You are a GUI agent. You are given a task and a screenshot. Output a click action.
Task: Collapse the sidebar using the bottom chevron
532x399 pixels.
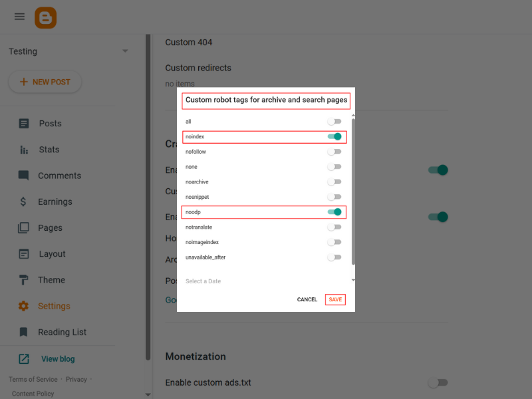147,393
